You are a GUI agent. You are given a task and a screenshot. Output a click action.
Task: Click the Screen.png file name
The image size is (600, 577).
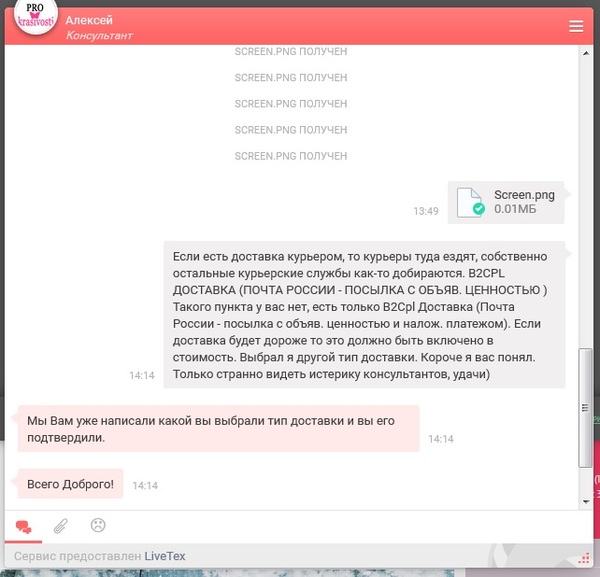tap(524, 195)
